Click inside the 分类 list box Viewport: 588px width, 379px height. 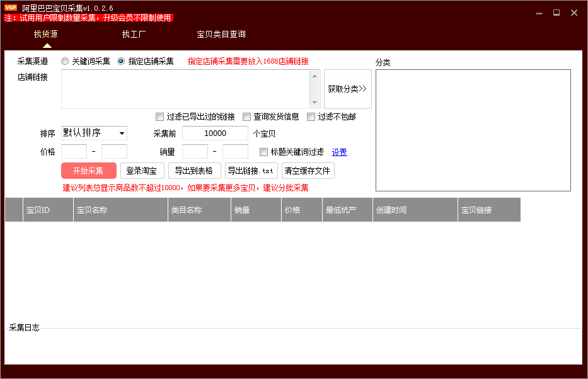(x=473, y=130)
